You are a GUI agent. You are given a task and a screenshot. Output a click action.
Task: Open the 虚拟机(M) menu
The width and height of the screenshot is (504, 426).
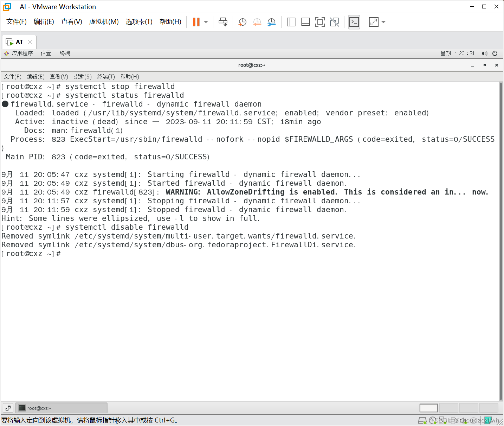coord(104,21)
